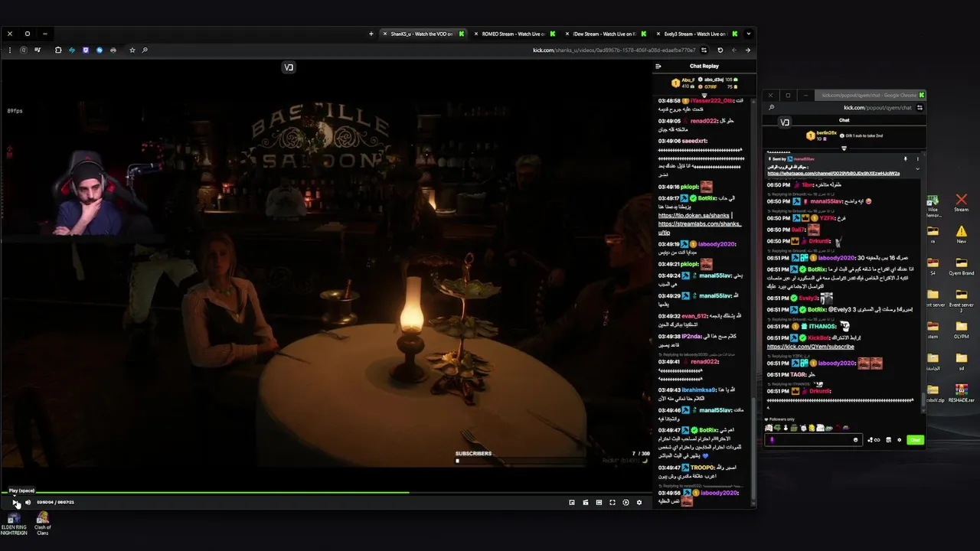Switch to the ShanKS_u VOD tab
Image resolution: width=980 pixels, height=551 pixels.
coord(424,34)
